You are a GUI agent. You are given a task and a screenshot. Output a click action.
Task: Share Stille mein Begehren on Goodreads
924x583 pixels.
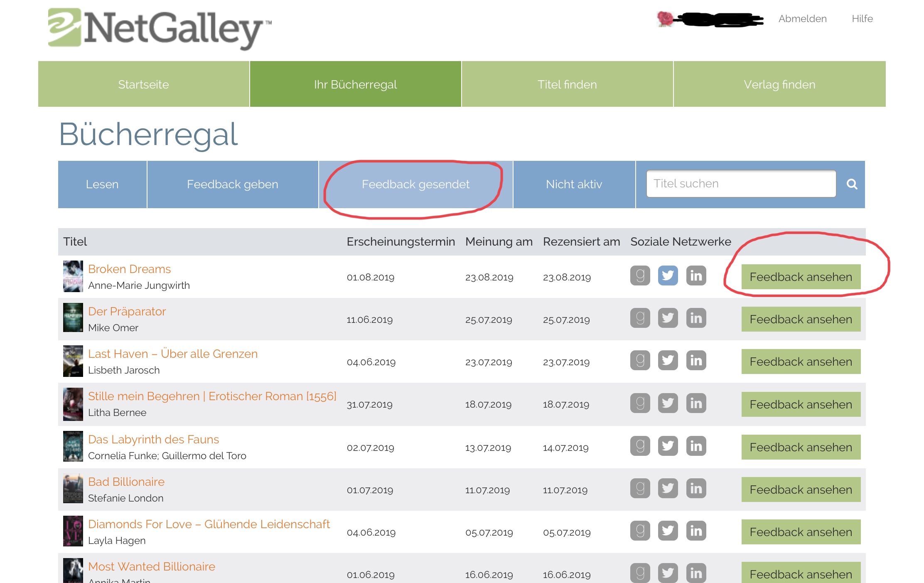(x=640, y=403)
